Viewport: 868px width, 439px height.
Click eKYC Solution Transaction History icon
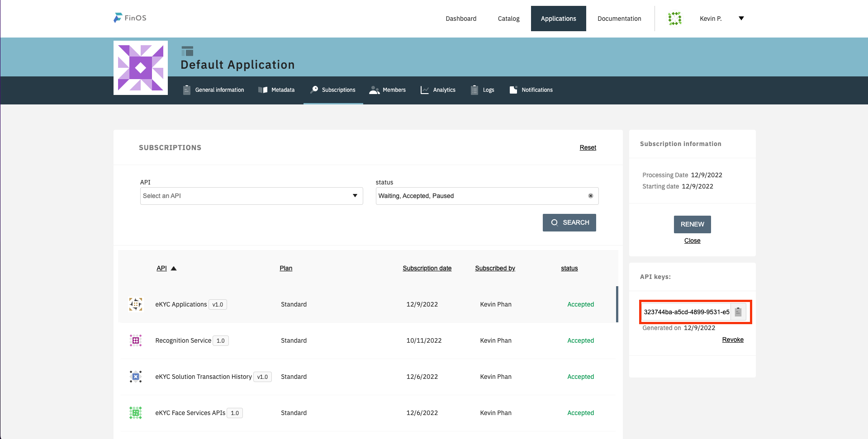click(x=136, y=377)
